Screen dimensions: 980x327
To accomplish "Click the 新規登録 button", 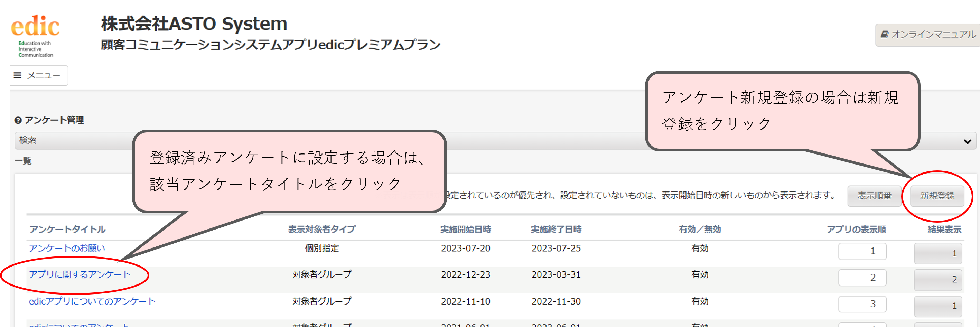I will tap(937, 196).
